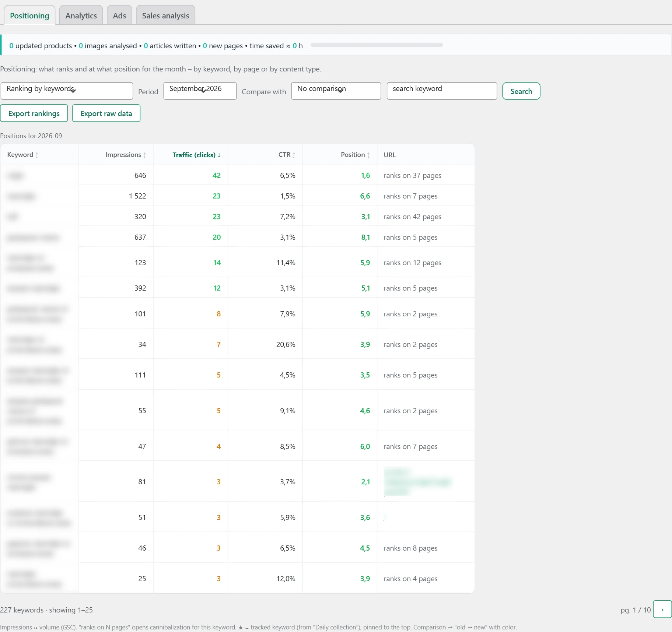The height and width of the screenshot is (632, 672).
Task: Sort table by Keyword column
Action: click(23, 155)
